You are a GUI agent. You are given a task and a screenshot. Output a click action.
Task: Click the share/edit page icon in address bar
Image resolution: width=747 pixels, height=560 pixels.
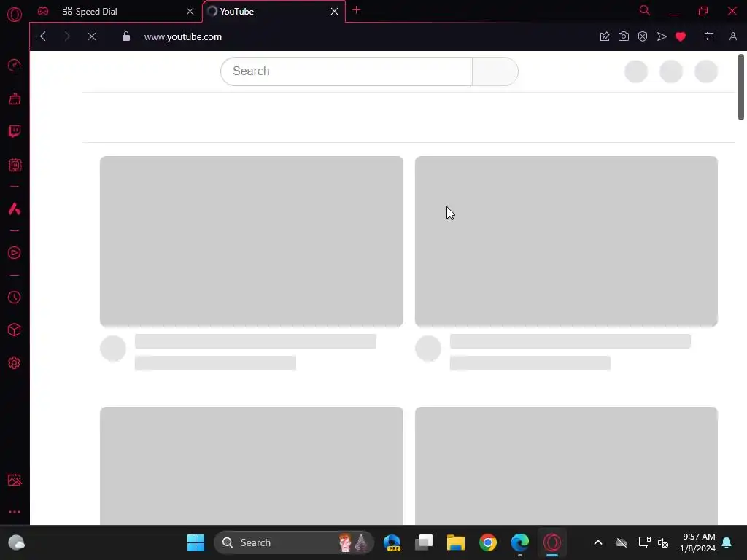pyautogui.click(x=605, y=36)
